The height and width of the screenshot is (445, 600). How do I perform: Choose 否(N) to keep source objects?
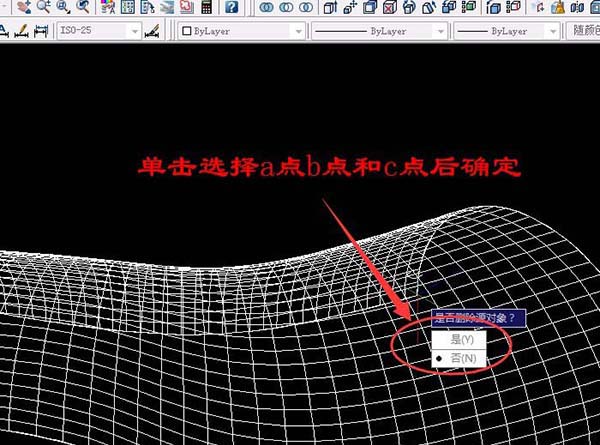click(459, 358)
